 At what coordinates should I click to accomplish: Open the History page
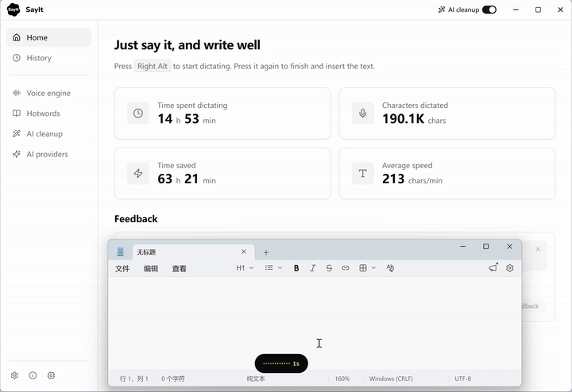pos(49,58)
